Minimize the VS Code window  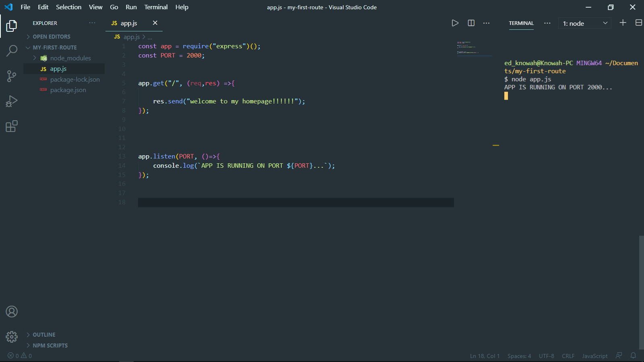588,7
